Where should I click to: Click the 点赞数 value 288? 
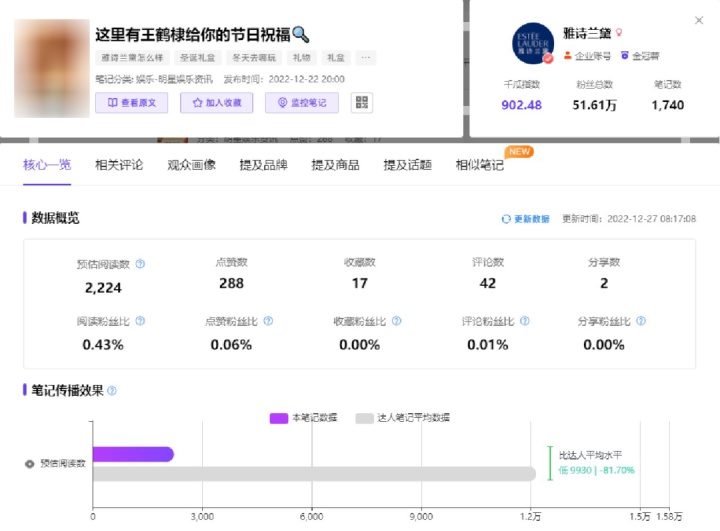[231, 283]
